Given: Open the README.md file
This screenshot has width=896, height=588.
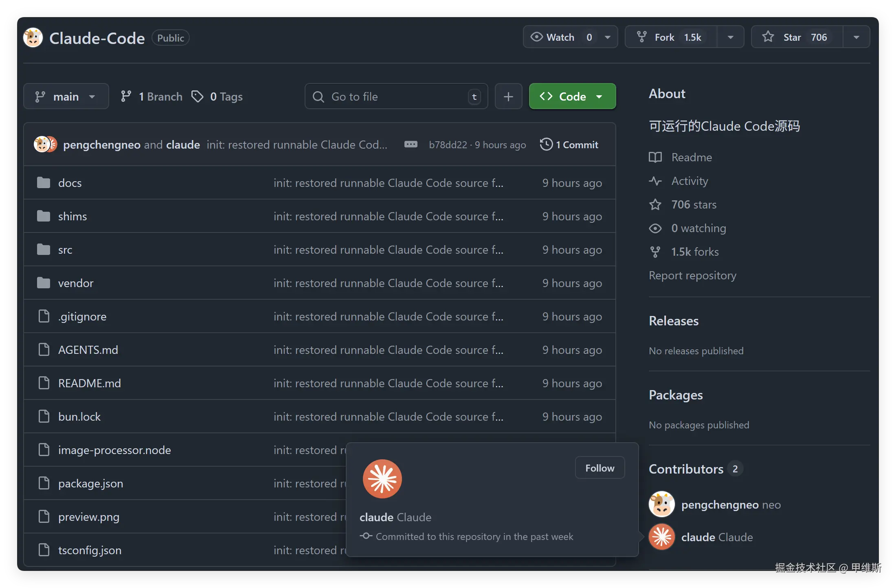Looking at the screenshot, I should 89,383.
